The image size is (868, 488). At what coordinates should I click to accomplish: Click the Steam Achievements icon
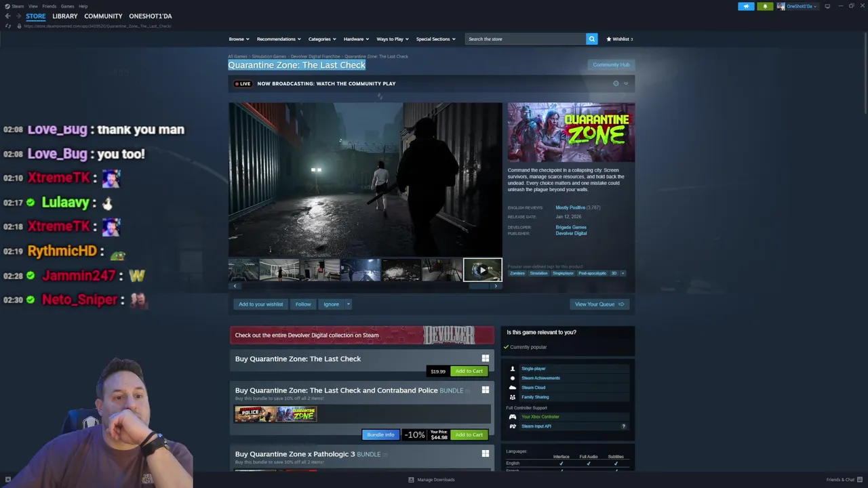(513, 378)
